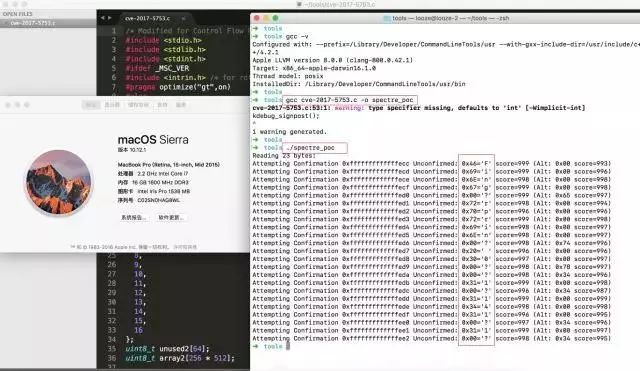Image resolution: width=640 pixels, height=371 pixels.
Task: Click Reading 23 bytes: line
Action: point(284,156)
